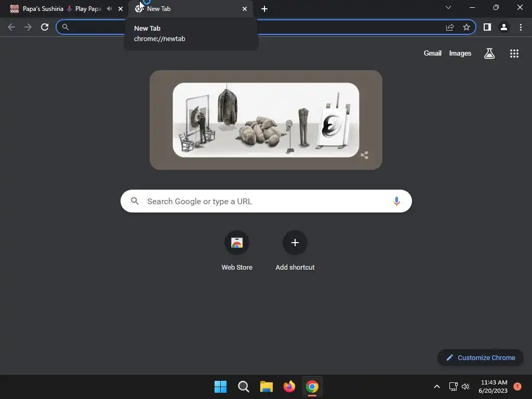This screenshot has height=399, width=532.
Task: Click the Chrome taskbar icon
Action: pos(312,387)
